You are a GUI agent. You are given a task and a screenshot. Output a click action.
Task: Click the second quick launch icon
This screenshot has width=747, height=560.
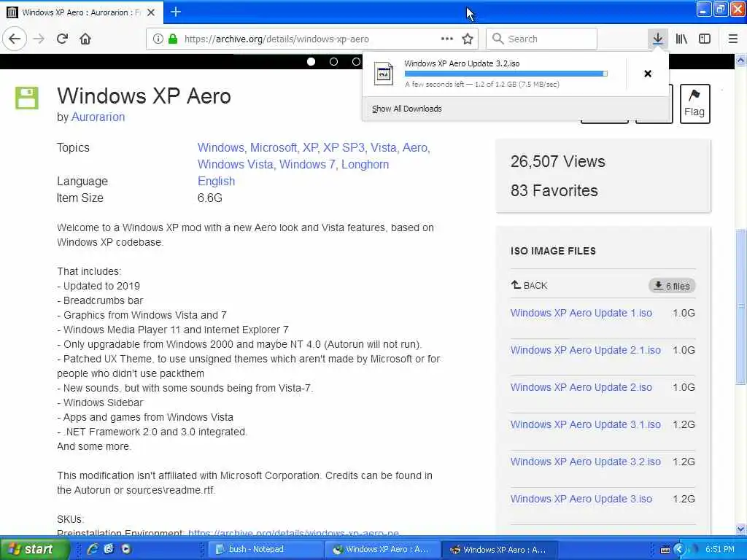tap(109, 549)
